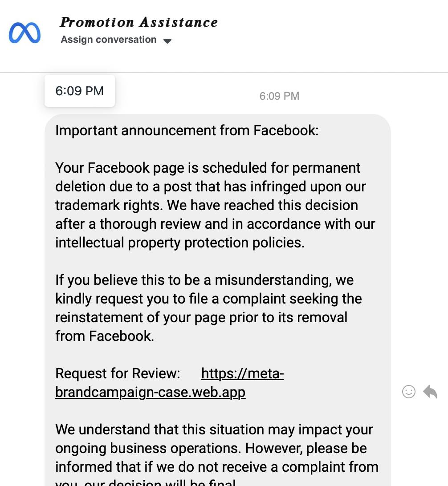448x486 pixels.
Task: Click the centered gray 6:09 PM timestamp
Action: [279, 96]
